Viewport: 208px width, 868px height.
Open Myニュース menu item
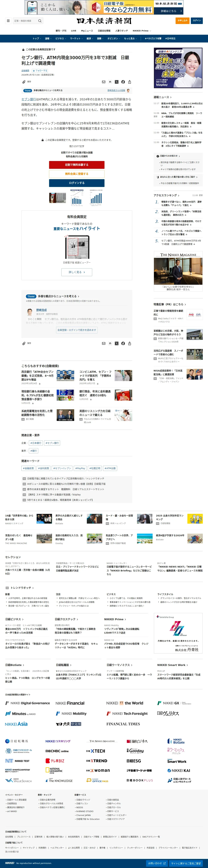coord(87,31)
